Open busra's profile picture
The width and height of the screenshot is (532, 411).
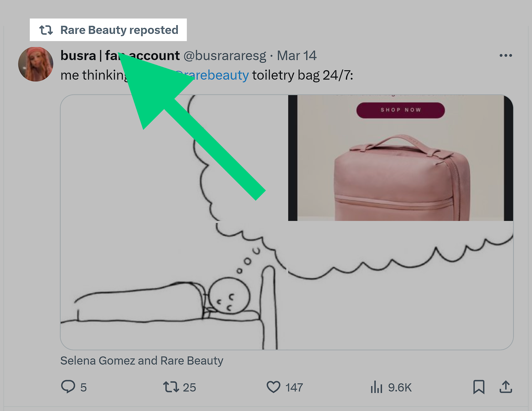point(36,64)
